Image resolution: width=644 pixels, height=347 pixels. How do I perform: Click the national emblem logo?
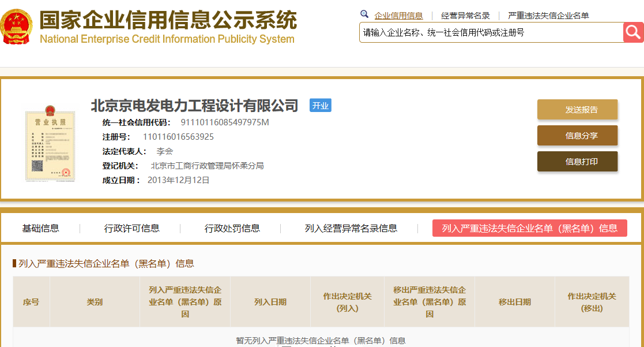point(16,27)
